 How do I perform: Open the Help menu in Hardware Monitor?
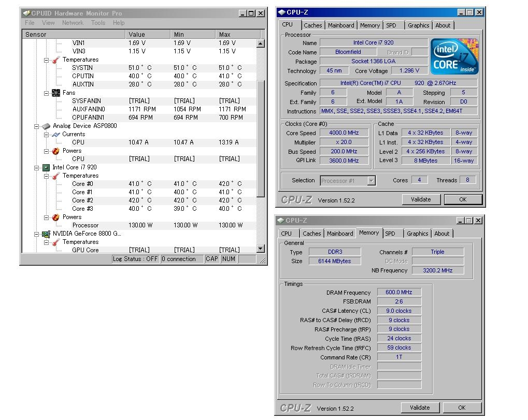pos(119,23)
